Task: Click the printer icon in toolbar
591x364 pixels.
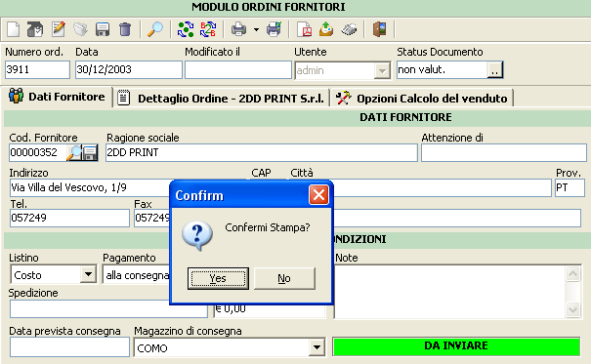Action: click(238, 29)
